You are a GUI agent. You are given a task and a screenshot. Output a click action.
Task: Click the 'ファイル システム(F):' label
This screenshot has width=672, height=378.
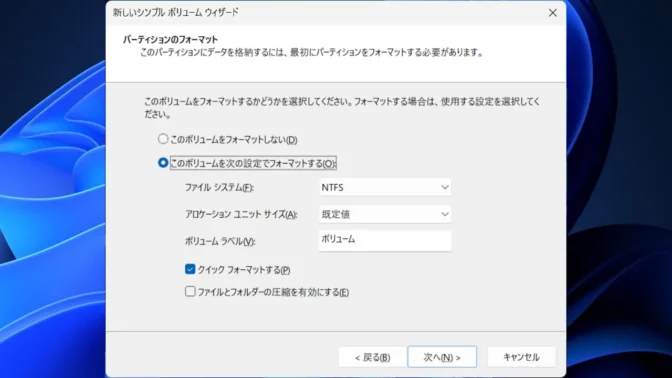(219, 188)
